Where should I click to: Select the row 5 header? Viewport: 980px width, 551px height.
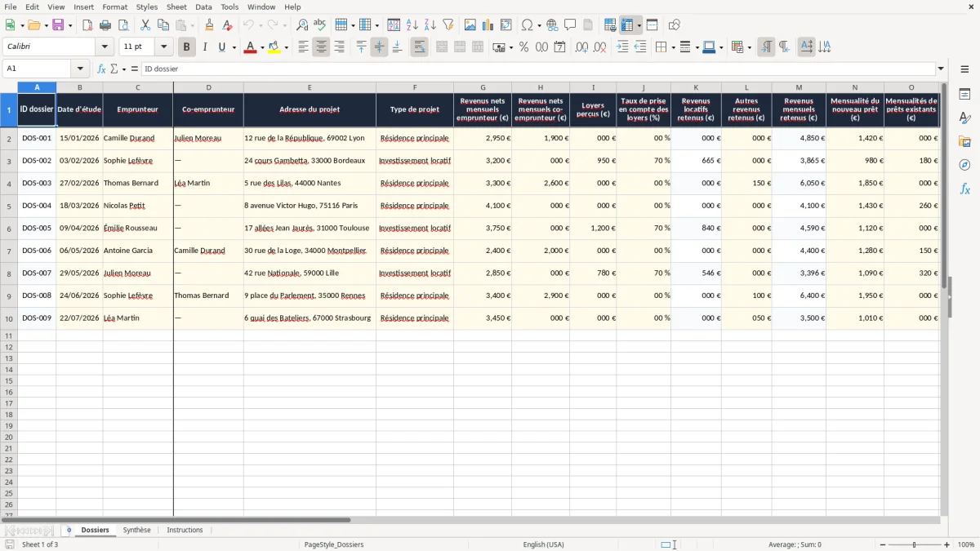9,206
